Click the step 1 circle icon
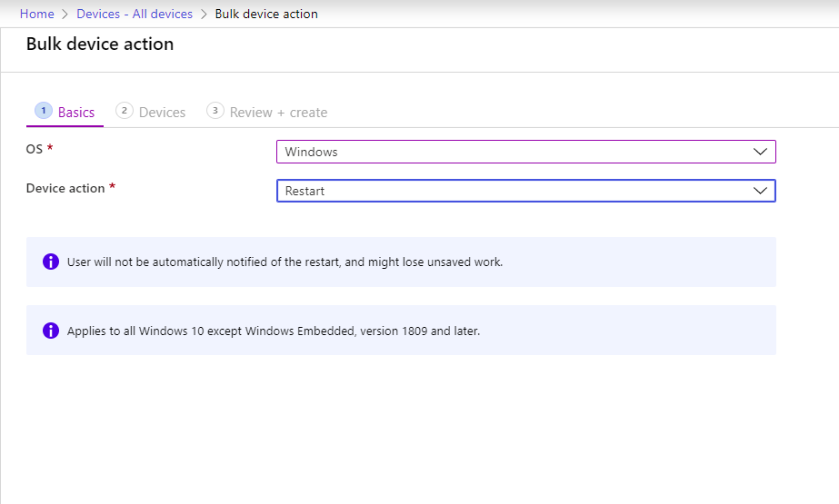The image size is (839, 504). coord(44,110)
